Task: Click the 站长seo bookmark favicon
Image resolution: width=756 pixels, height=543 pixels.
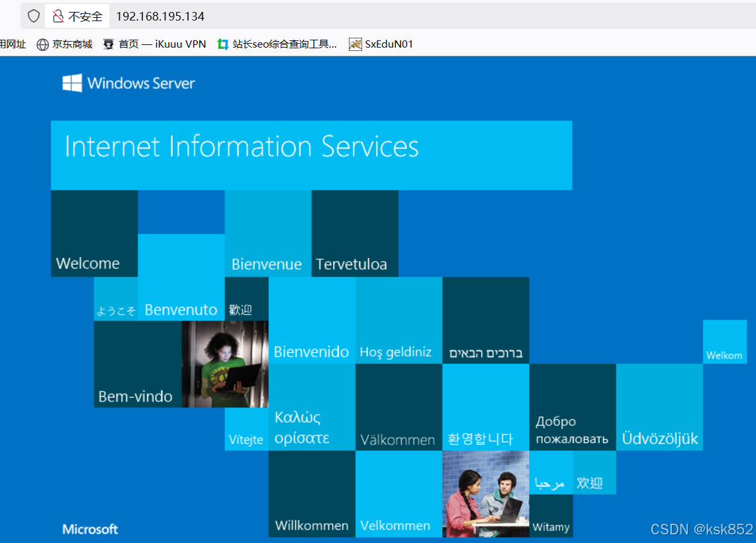Action: pyautogui.click(x=222, y=44)
